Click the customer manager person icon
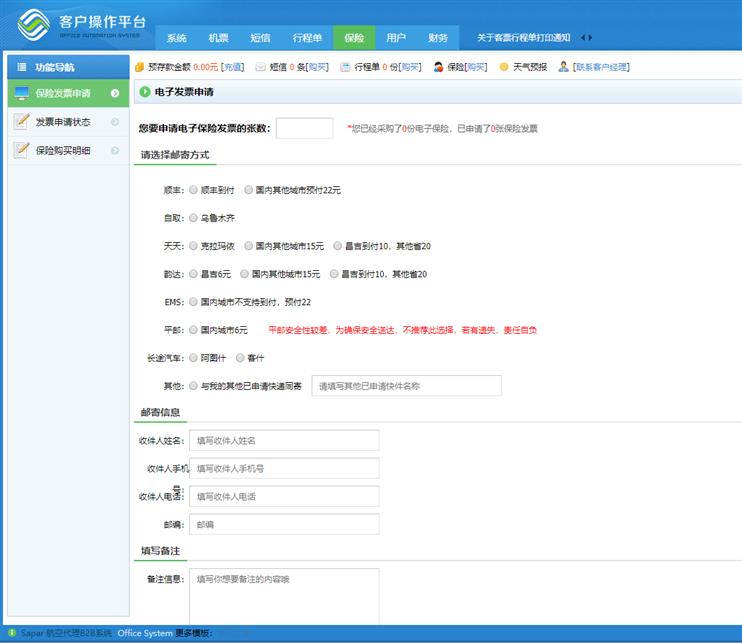Viewport: 742px width, 643px height. [x=563, y=67]
